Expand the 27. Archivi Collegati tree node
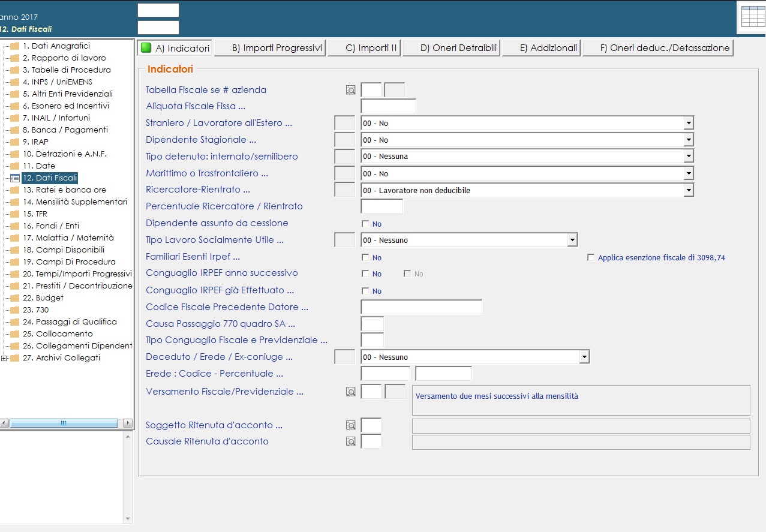766x532 pixels. point(4,358)
